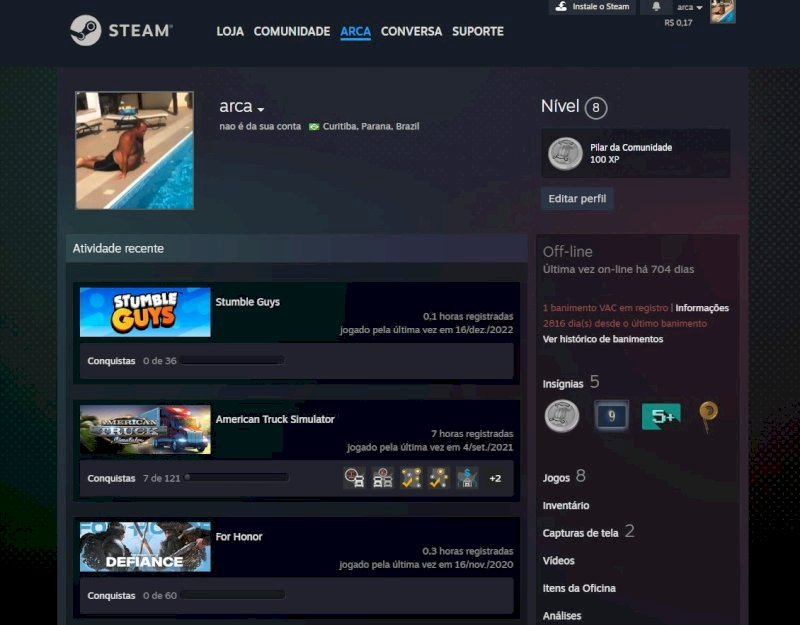Open the LOJA menu
Viewport: 800px width, 625px height.
point(230,32)
